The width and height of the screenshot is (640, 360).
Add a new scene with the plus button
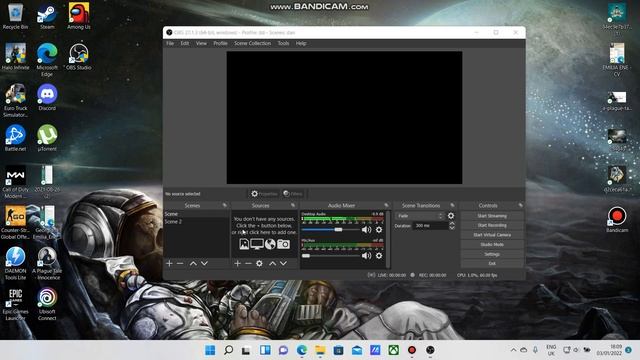(x=169, y=264)
